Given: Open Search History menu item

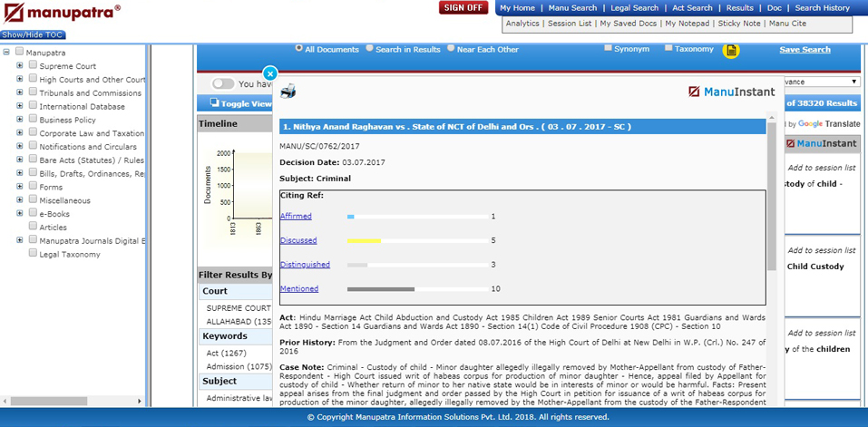Looking at the screenshot, I should (x=822, y=8).
